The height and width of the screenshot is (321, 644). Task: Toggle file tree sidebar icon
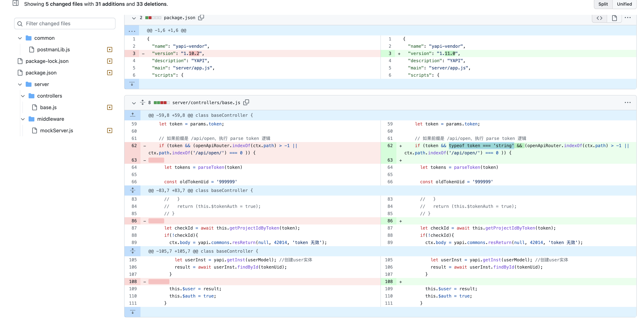[16, 3]
